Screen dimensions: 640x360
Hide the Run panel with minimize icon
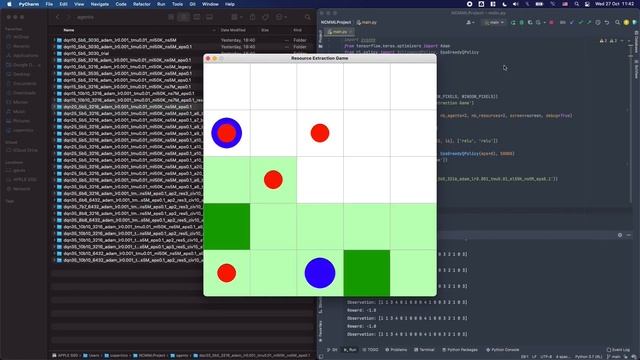(x=629, y=235)
